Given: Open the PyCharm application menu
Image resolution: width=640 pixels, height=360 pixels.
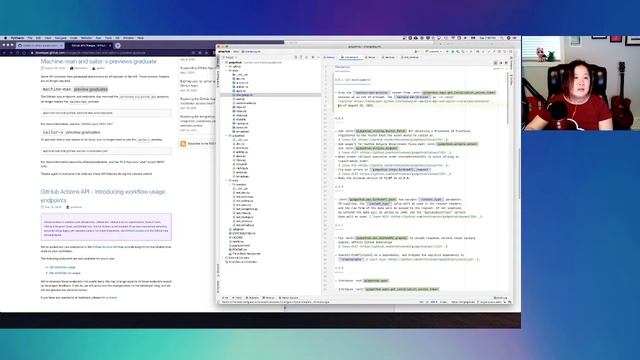Looking at the screenshot, I should tap(17, 38).
